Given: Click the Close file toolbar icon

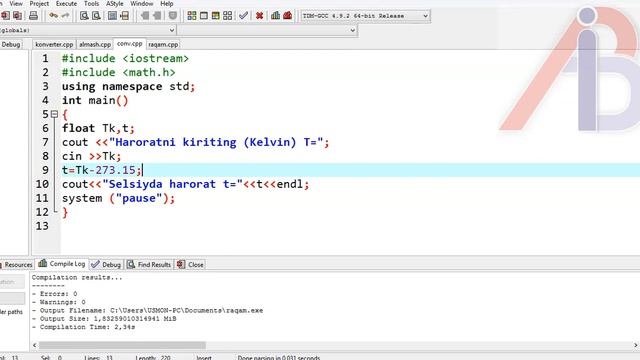Looking at the screenshot, I should tap(5, 16).
